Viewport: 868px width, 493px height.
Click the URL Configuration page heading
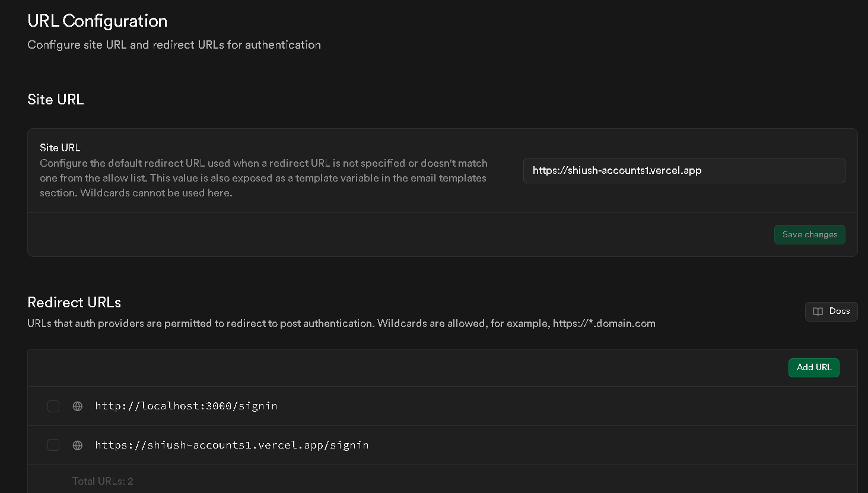pyautogui.click(x=97, y=21)
